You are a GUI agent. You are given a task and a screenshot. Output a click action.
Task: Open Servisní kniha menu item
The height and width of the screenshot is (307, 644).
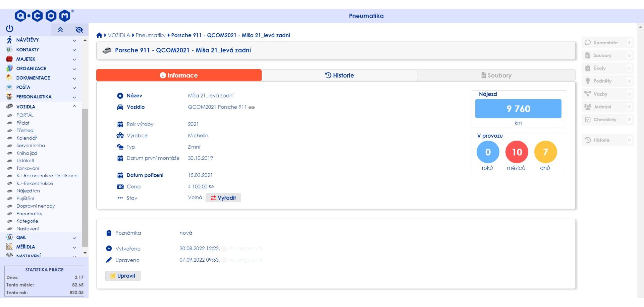tap(31, 145)
